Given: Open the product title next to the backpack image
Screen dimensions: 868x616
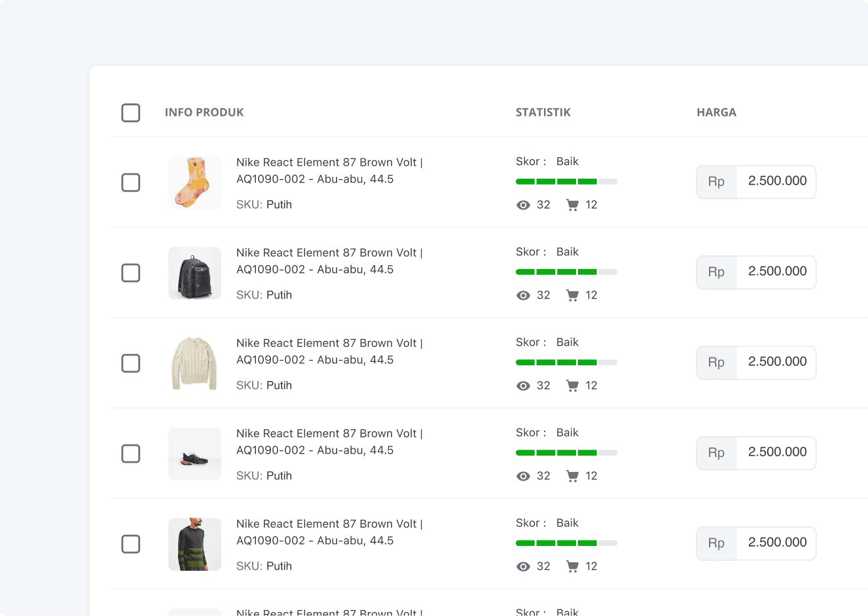Looking at the screenshot, I should click(329, 261).
